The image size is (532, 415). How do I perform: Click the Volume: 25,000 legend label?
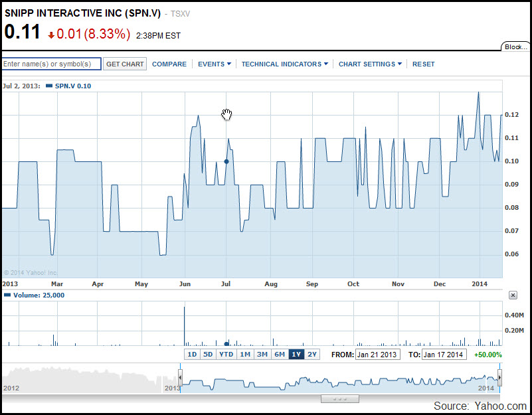point(39,295)
